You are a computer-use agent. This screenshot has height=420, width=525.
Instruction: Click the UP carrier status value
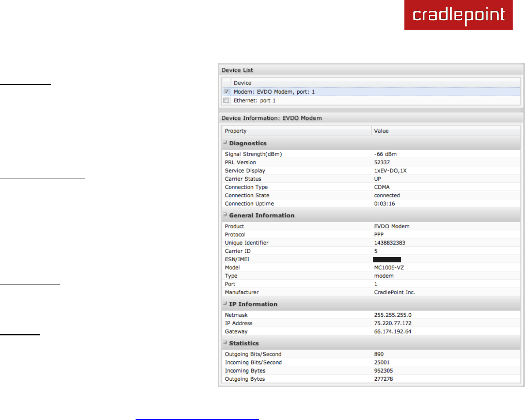[377, 179]
